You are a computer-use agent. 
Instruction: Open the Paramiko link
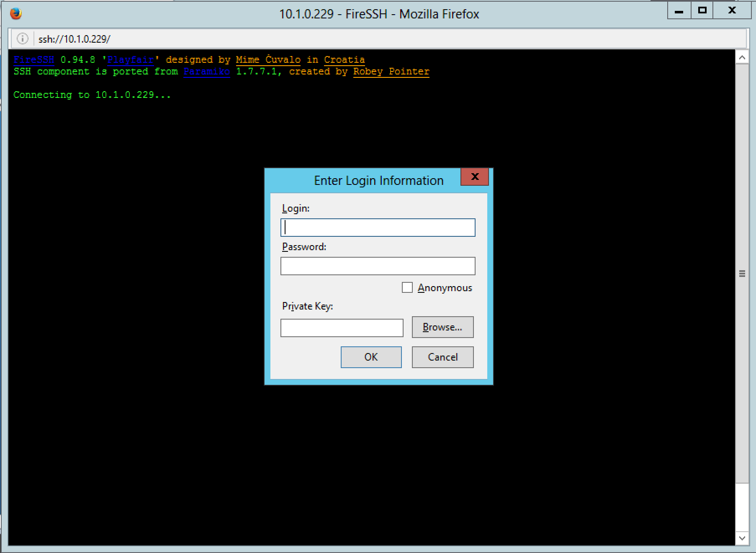click(x=206, y=72)
